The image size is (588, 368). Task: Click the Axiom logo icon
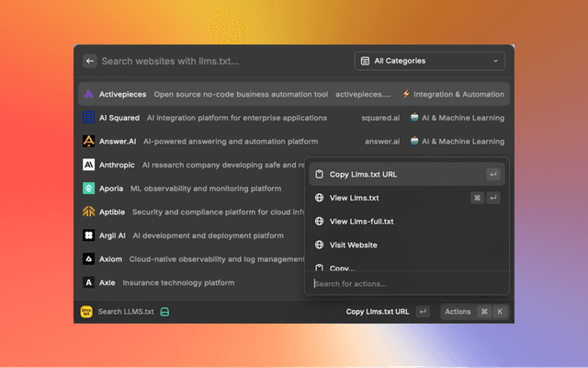click(89, 259)
